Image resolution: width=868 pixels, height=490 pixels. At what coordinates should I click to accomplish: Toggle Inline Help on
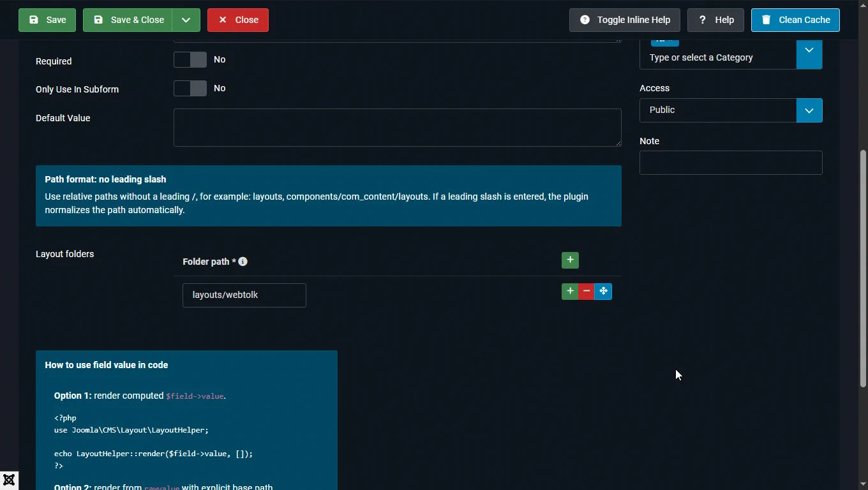pos(624,20)
